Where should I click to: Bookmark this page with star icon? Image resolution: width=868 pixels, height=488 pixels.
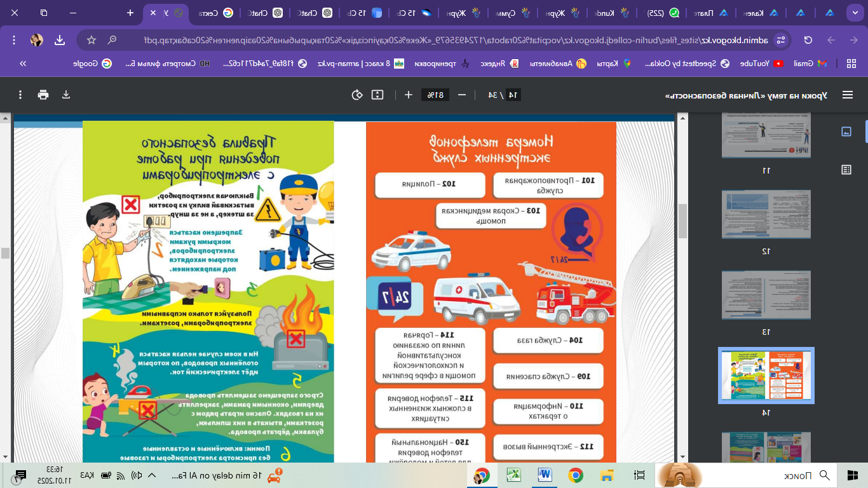click(x=92, y=40)
